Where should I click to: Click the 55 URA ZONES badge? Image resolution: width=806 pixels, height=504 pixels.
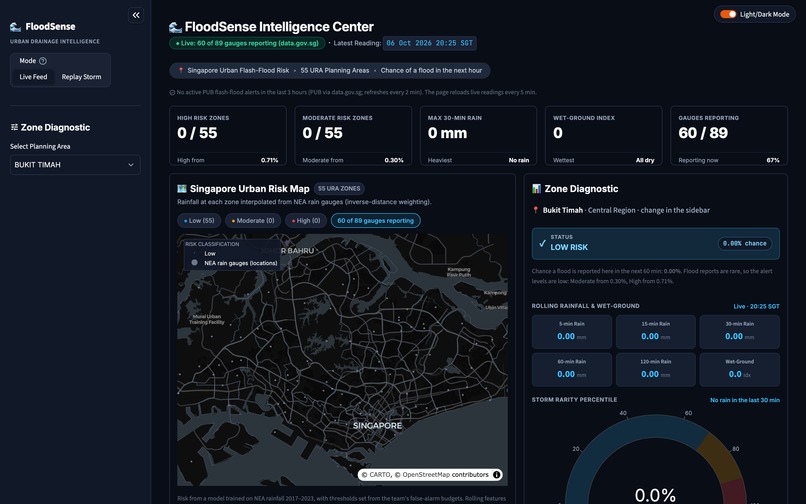[339, 189]
